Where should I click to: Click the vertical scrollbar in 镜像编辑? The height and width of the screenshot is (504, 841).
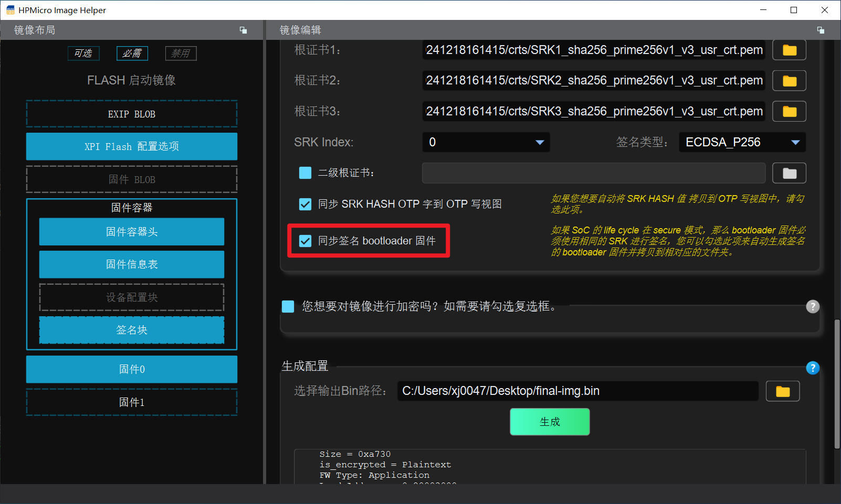click(x=837, y=384)
